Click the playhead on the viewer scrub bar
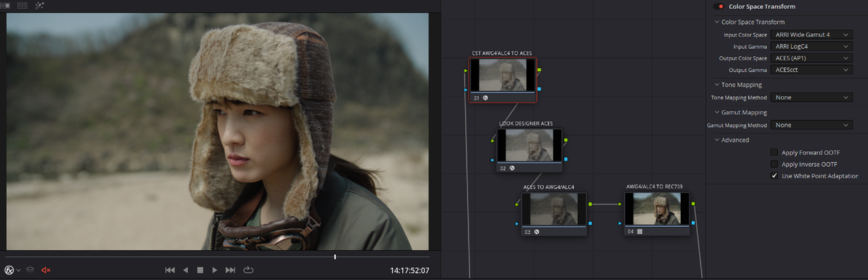Viewport: 868px width, 280px height. [335, 257]
